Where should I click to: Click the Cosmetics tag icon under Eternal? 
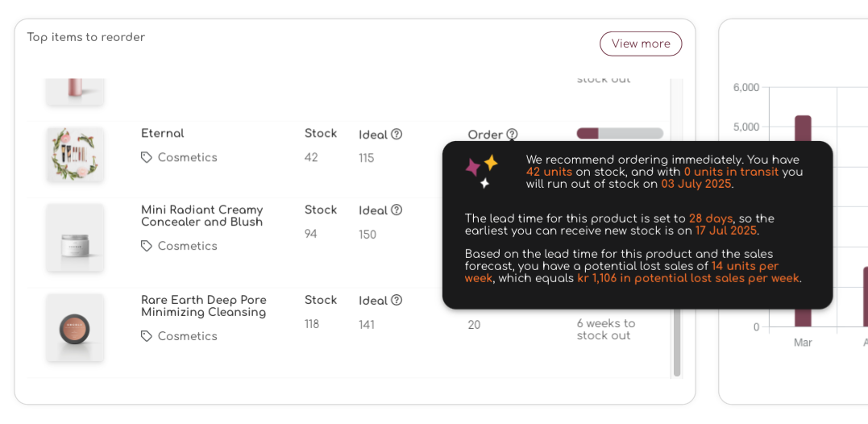pyautogui.click(x=146, y=158)
